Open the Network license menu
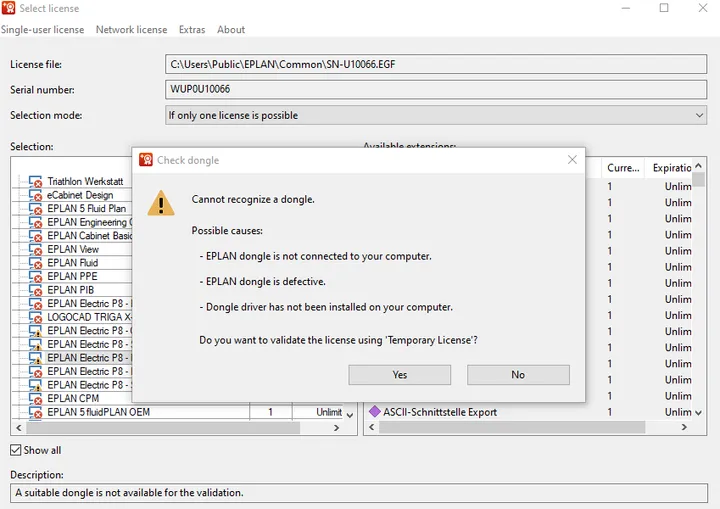720x509 pixels. (x=131, y=30)
